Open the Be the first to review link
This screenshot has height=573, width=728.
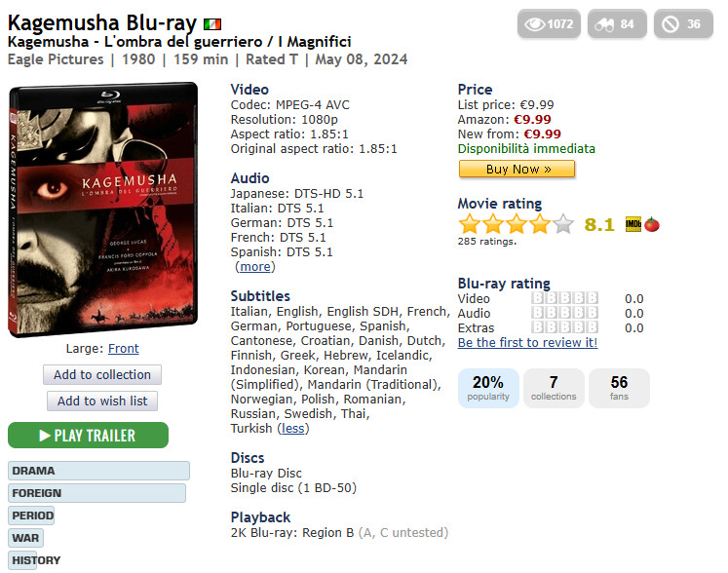[x=527, y=343]
